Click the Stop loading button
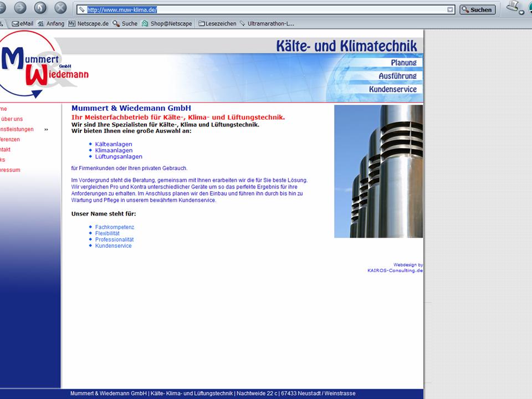532x399 pixels. pyautogui.click(x=60, y=8)
